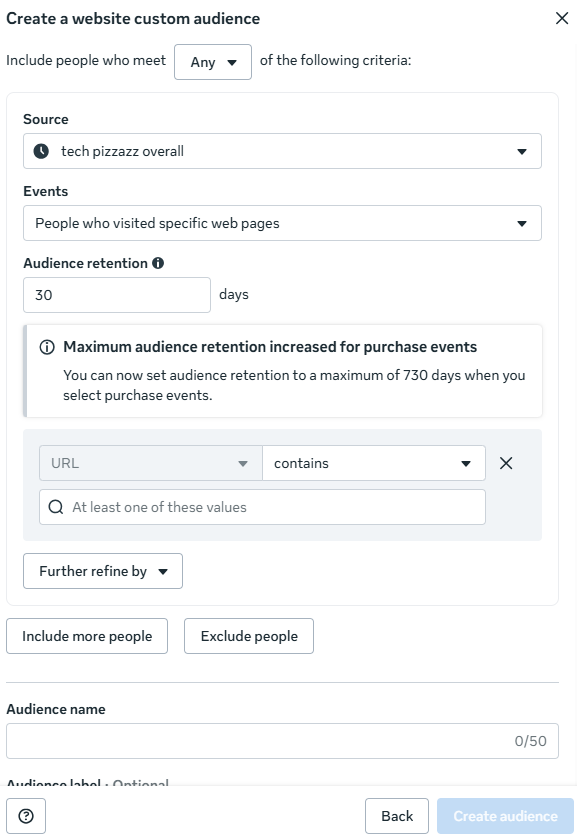Open the Any criteria dropdown
The width and height of the screenshot is (577, 840).
point(213,62)
